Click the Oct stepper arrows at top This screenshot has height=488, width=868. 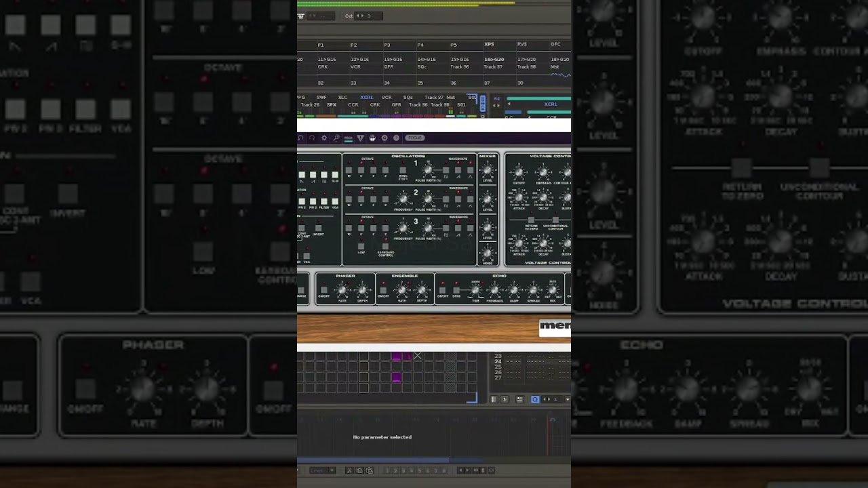[x=360, y=16]
